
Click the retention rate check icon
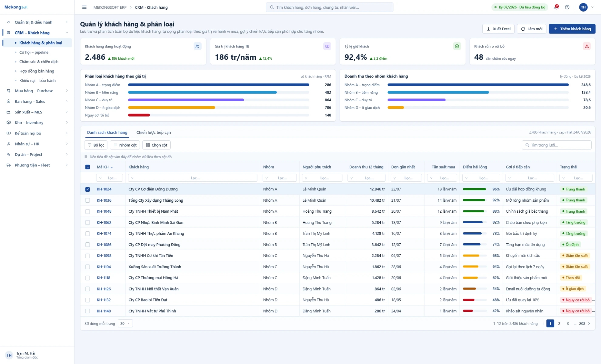[457, 46]
